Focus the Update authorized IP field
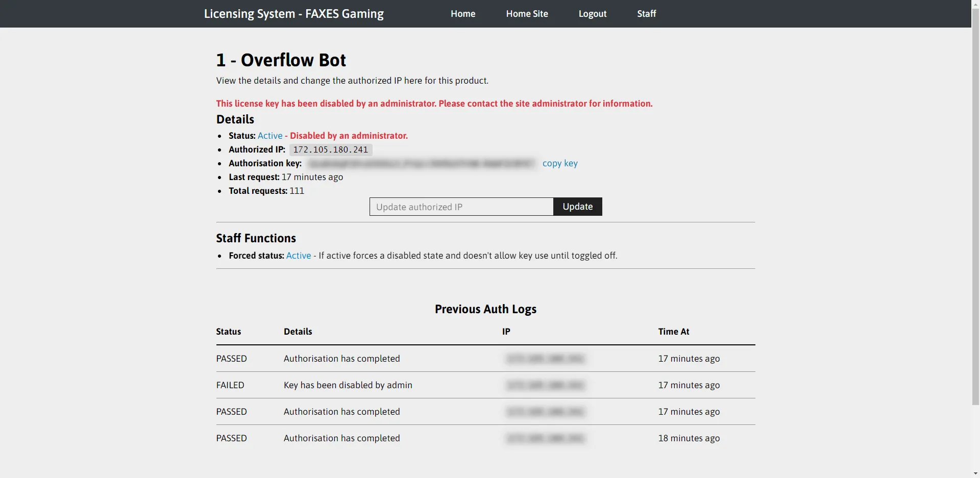Screen dimensions: 980x478 click(x=461, y=207)
